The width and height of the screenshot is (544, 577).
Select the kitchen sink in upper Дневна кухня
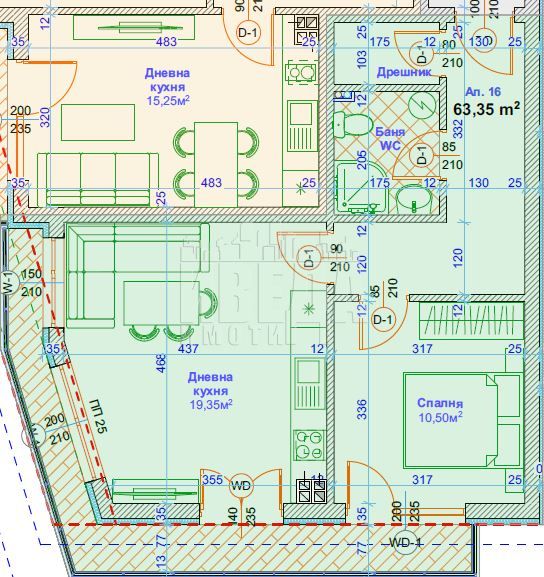pyautogui.click(x=302, y=126)
